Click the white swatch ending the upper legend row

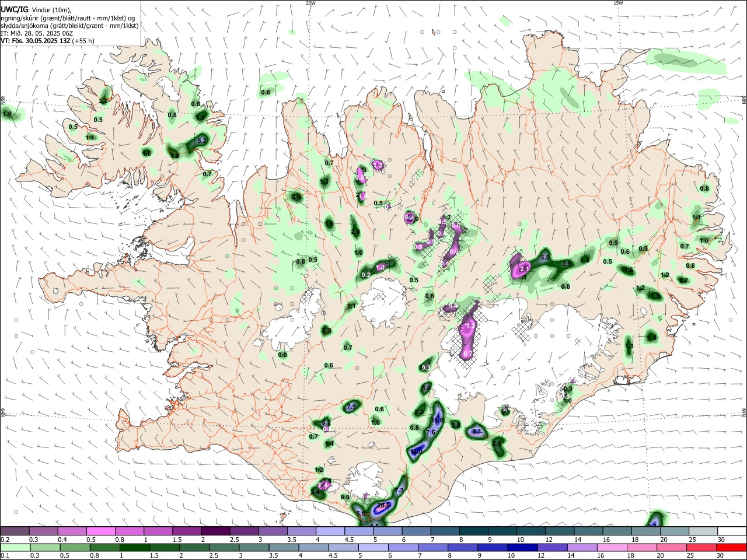[x=732, y=531]
